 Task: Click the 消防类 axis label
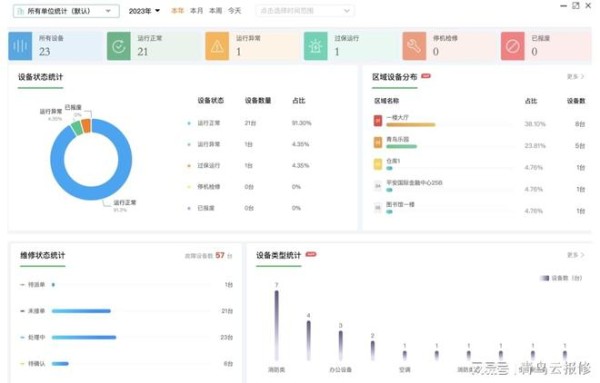tap(276, 370)
